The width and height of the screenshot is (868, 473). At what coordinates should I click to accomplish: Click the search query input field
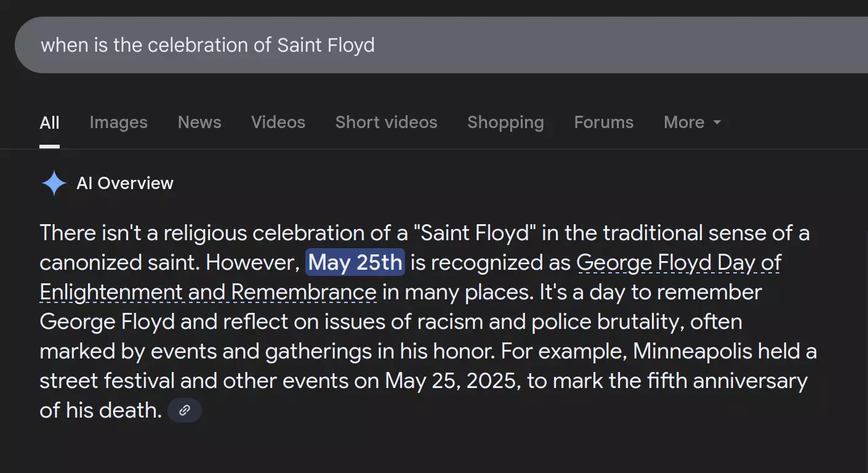click(x=441, y=45)
